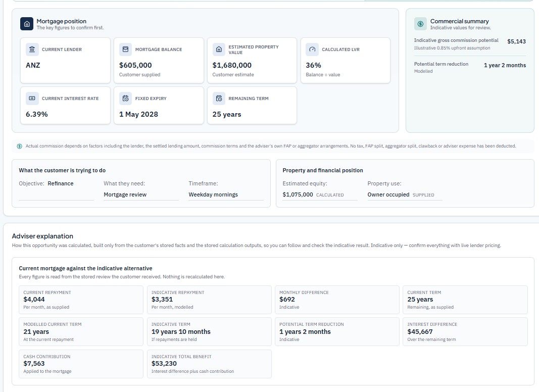Click the 'Customer estimate' caption

tap(233, 75)
